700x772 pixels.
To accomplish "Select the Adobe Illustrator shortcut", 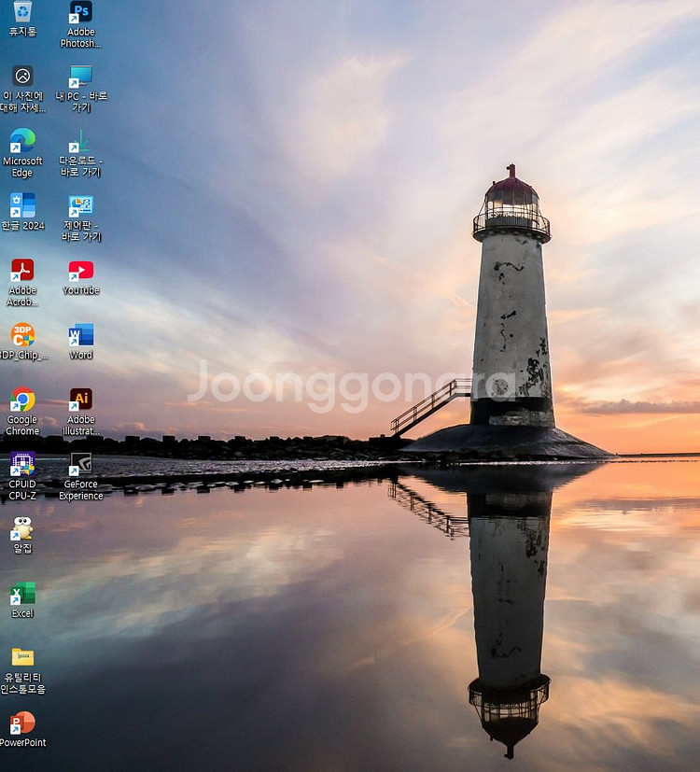I will (x=81, y=400).
